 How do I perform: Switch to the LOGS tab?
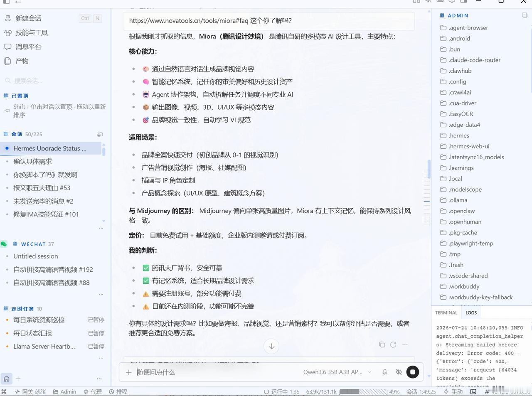pyautogui.click(x=471, y=312)
